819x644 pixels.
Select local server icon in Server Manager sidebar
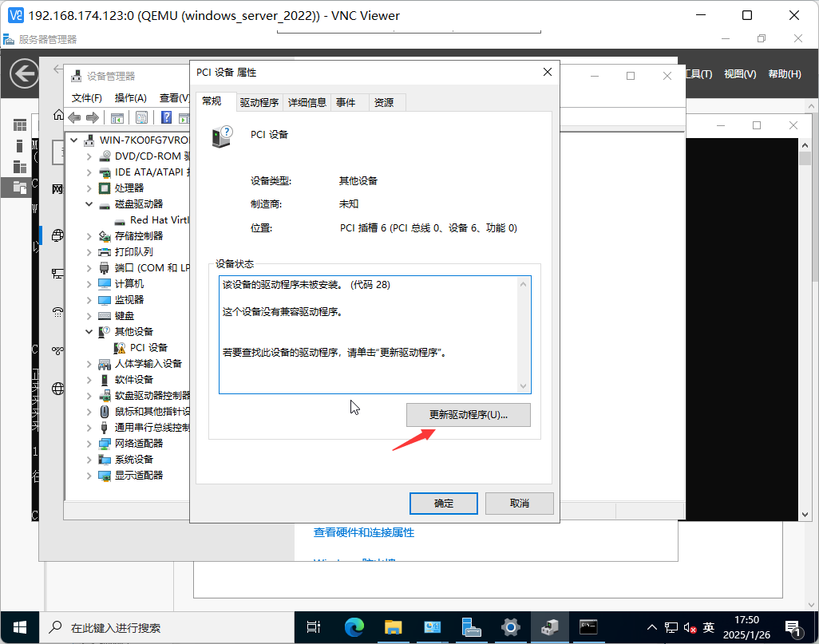point(19,146)
